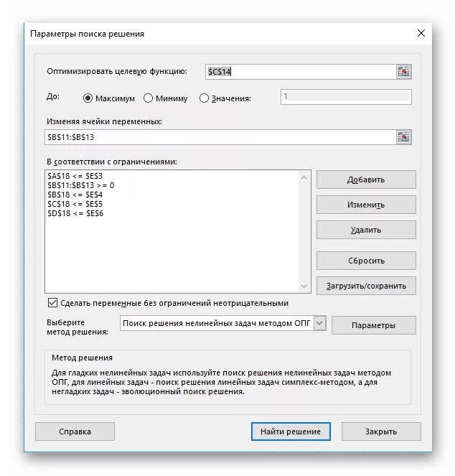Open the solving method dropdown arrow
This screenshot has width=455, height=476.
coord(319,323)
